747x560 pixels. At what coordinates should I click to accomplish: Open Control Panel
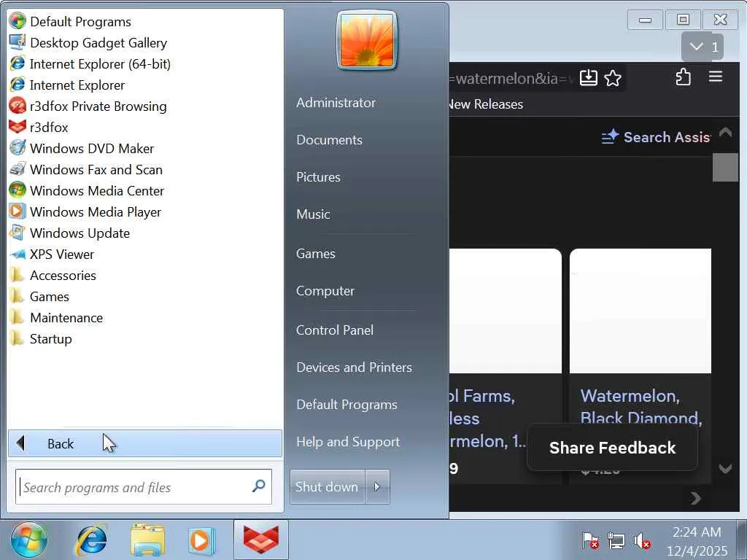point(334,330)
